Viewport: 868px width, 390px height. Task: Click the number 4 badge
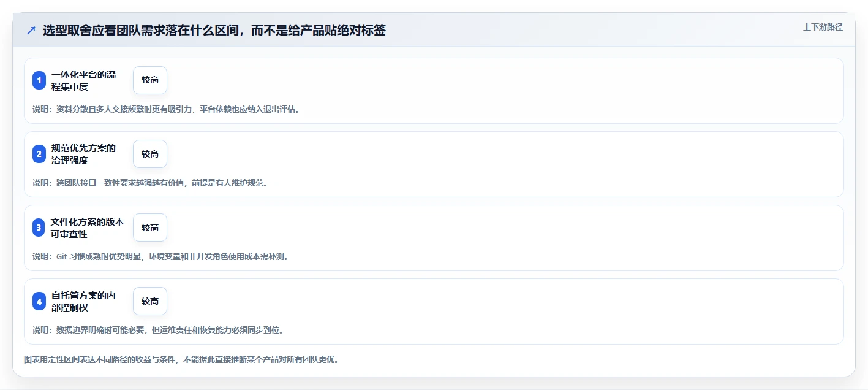coord(39,301)
